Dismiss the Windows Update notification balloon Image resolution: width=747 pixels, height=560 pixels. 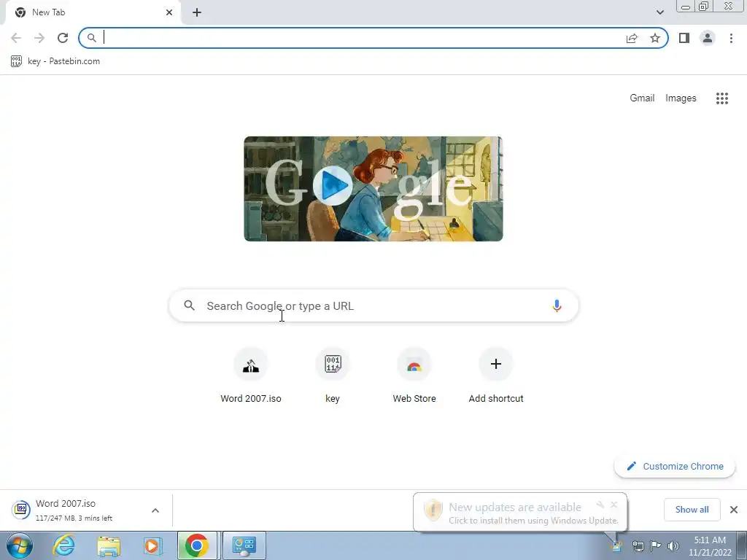(614, 505)
